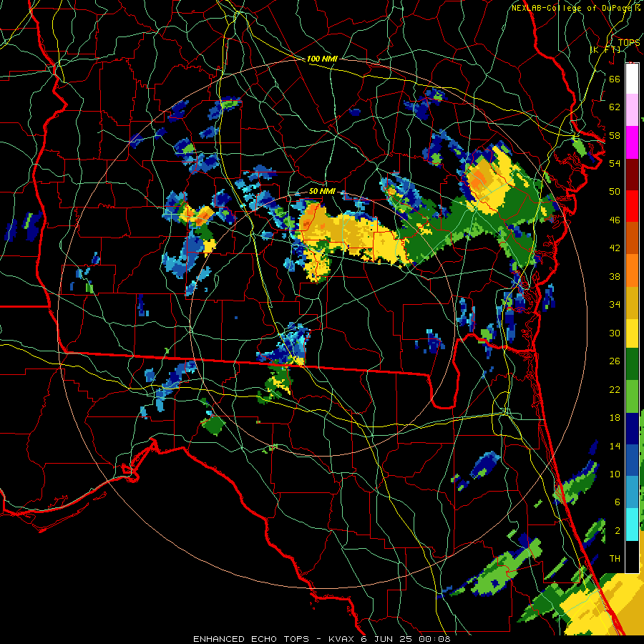Screen dimensions: 644x644
Task: Click the light green legend swatch
Action: click(x=632, y=396)
